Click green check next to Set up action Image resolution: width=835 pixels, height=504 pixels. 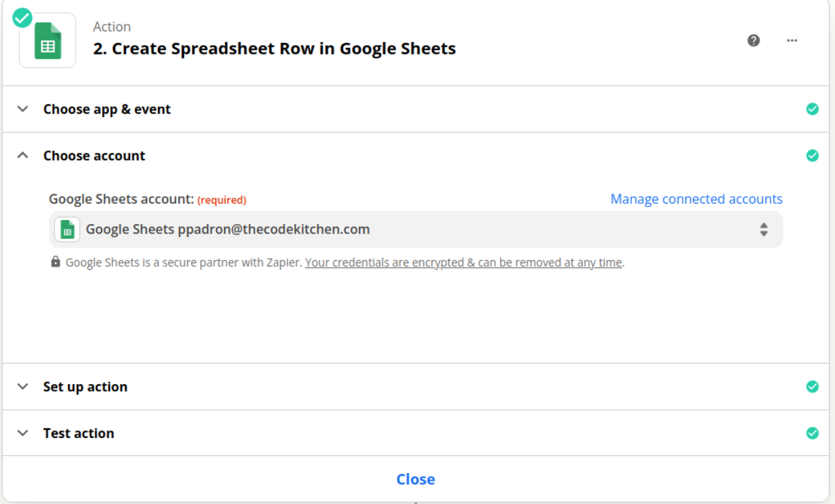pyautogui.click(x=812, y=387)
